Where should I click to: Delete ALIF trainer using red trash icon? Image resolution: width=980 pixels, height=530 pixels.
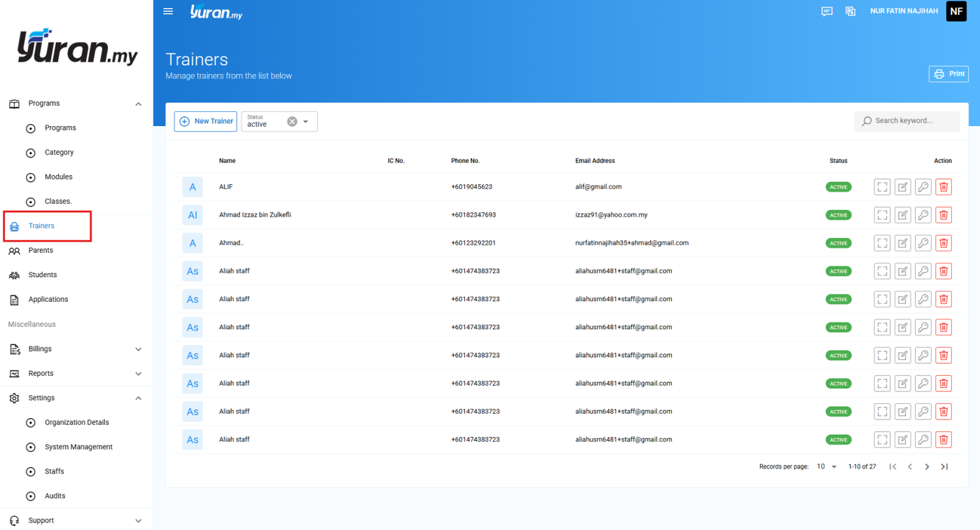click(x=944, y=187)
